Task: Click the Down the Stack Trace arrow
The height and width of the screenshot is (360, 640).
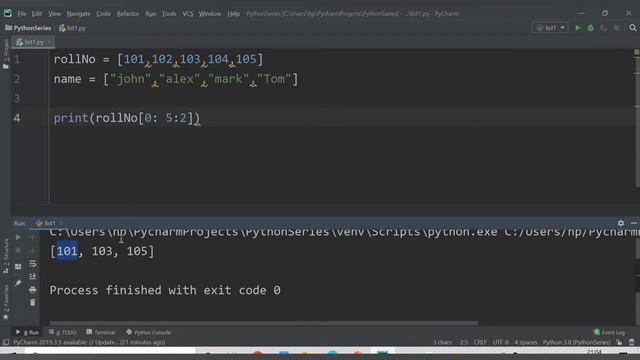Action: pos(33,251)
